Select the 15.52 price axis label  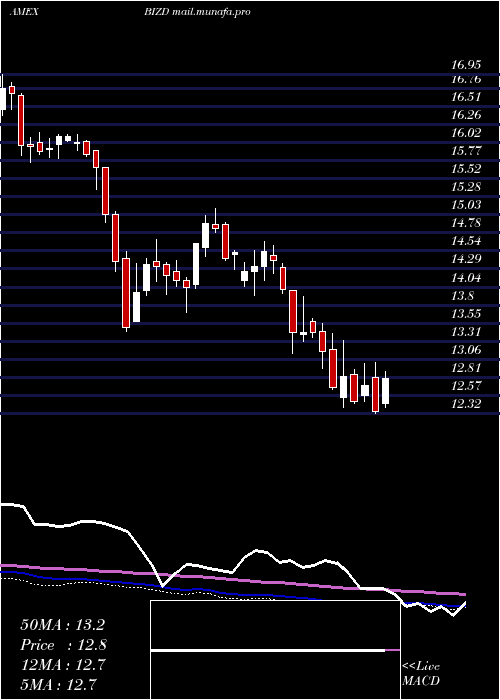[x=466, y=169]
